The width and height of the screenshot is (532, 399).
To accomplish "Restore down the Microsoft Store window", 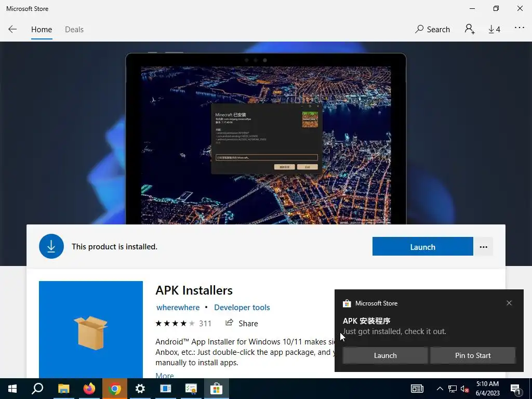I will click(x=496, y=8).
